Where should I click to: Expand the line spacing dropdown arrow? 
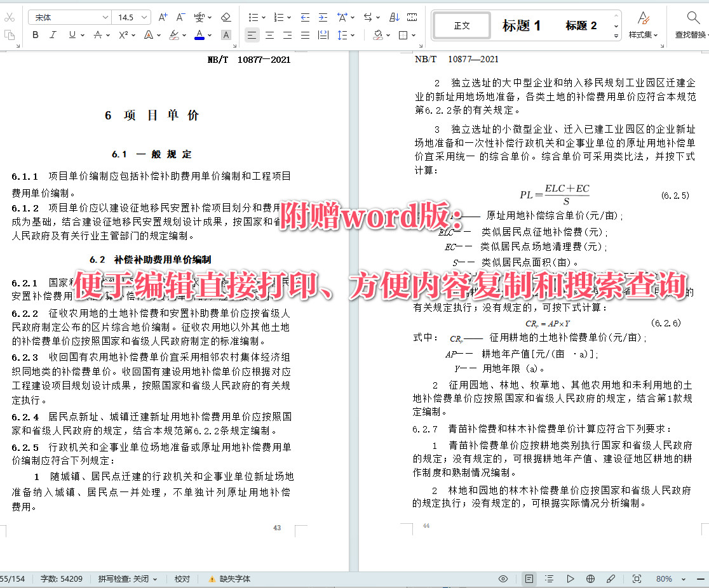pyautogui.click(x=353, y=35)
